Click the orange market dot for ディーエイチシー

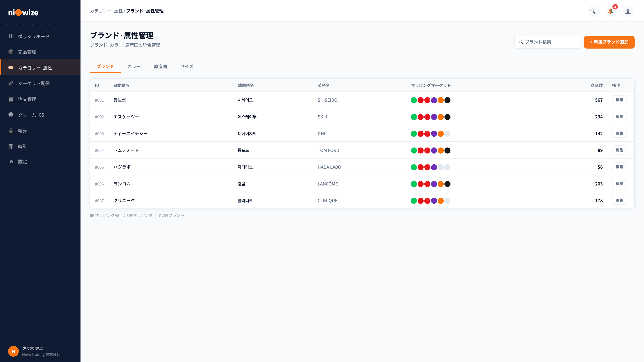pos(441,134)
